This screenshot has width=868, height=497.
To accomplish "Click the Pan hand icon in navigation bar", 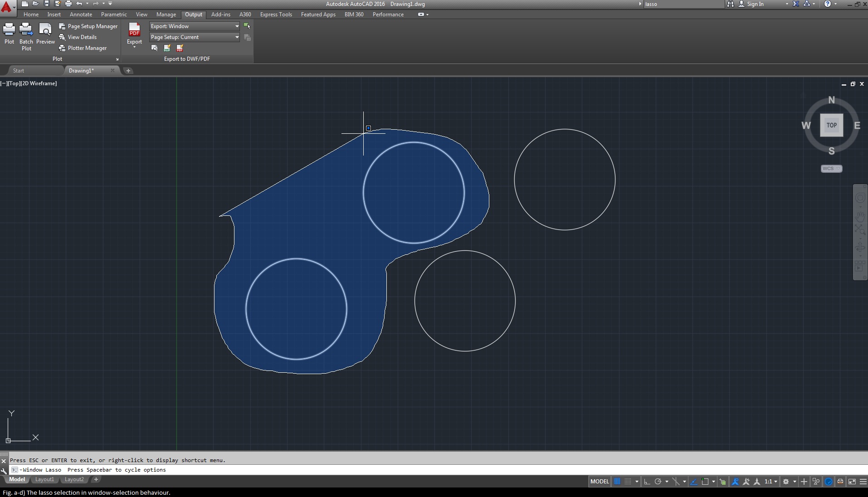I will click(x=860, y=217).
